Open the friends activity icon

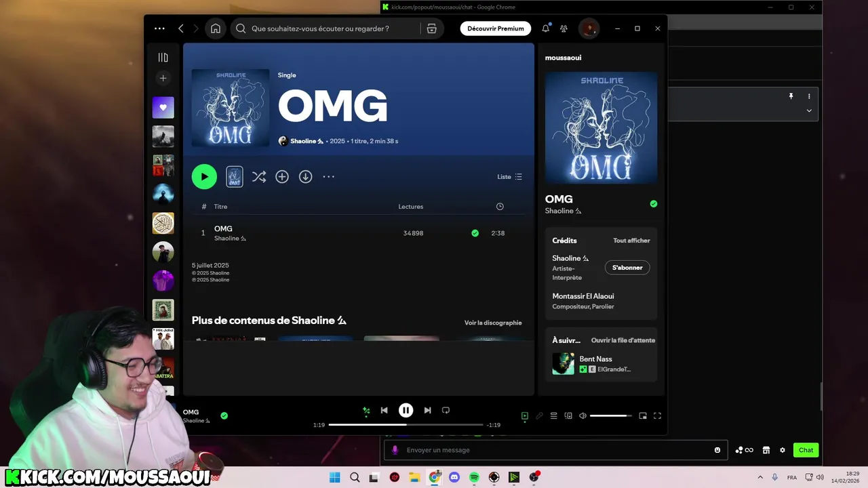564,28
